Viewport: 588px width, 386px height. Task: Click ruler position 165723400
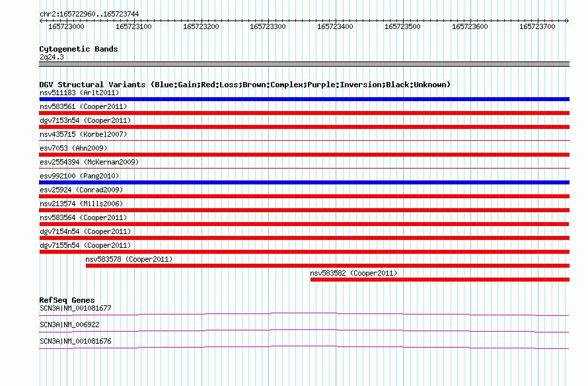coord(335,26)
